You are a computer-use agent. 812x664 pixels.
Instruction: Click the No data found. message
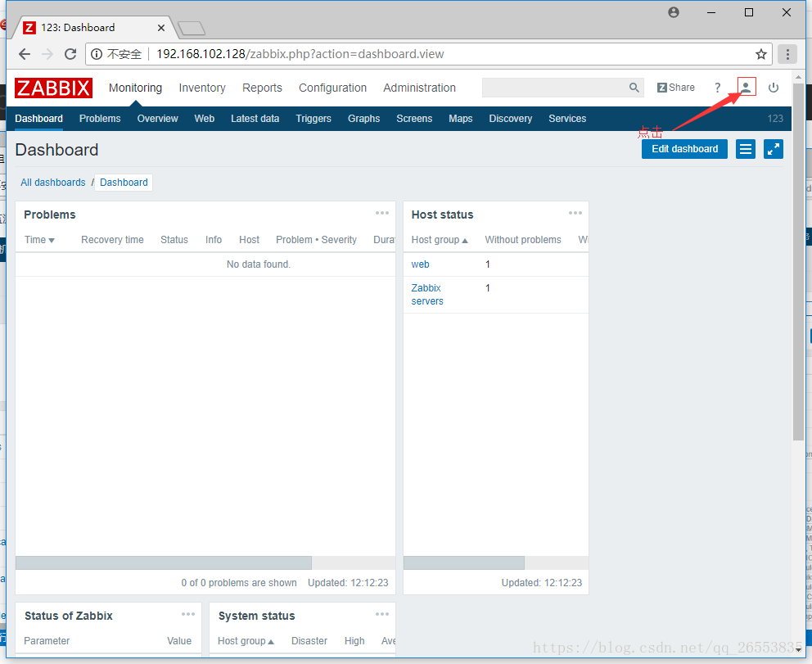(x=259, y=264)
